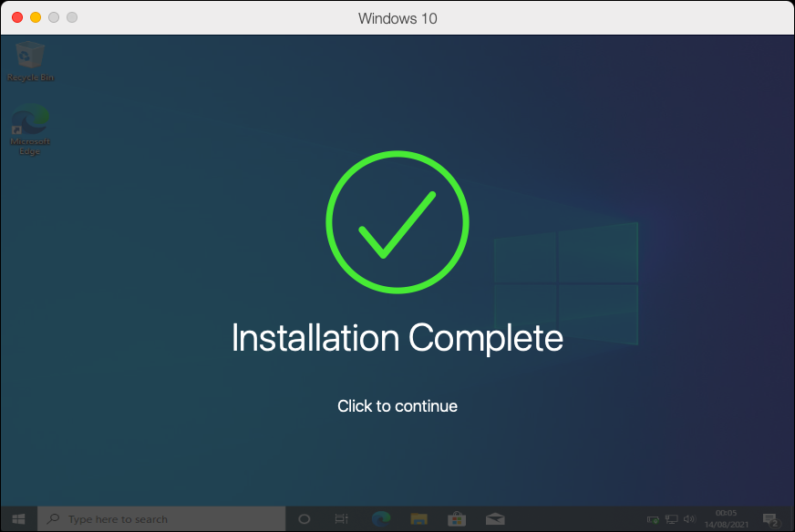This screenshot has width=795, height=532.
Task: Click the "Installation Complete" heading
Action: pyautogui.click(x=397, y=338)
